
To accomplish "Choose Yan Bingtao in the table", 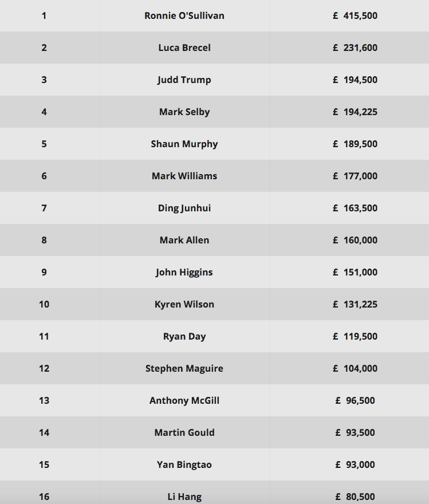I will point(184,464).
